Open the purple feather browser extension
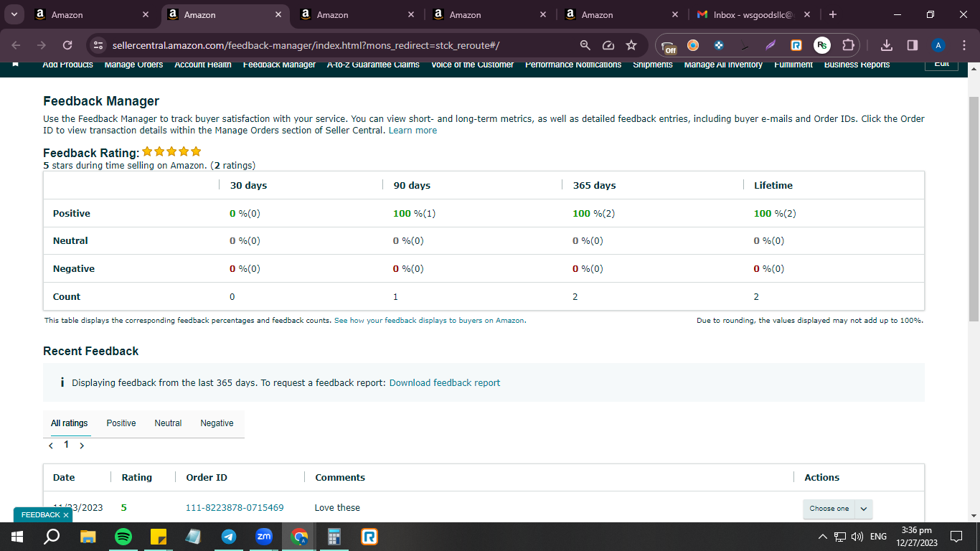980x551 pixels. (771, 45)
